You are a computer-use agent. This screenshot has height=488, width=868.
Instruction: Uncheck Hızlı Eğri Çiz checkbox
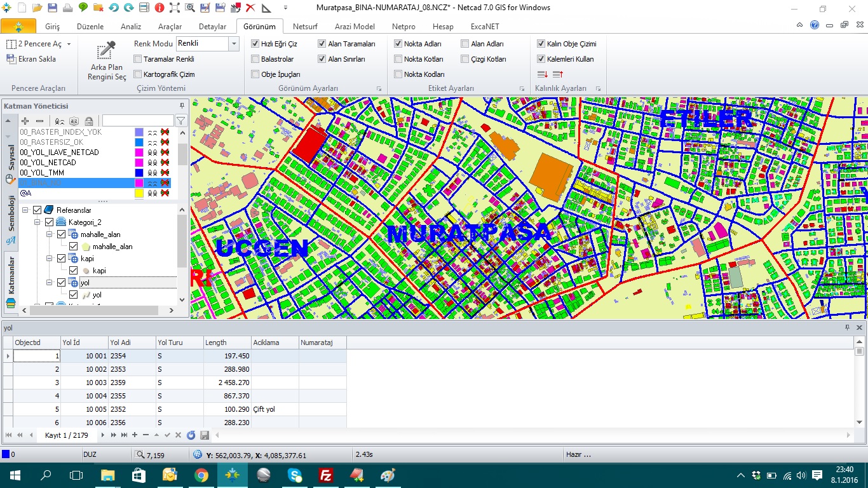[255, 44]
